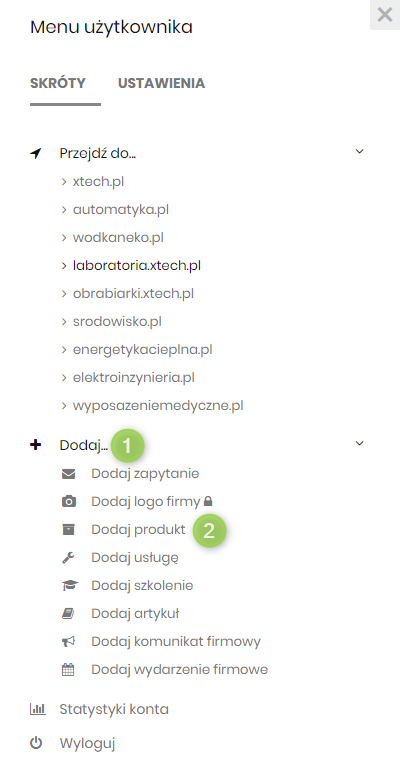Click the camera icon for Dodaj logo firmy
The image size is (400, 767).
coord(68,501)
